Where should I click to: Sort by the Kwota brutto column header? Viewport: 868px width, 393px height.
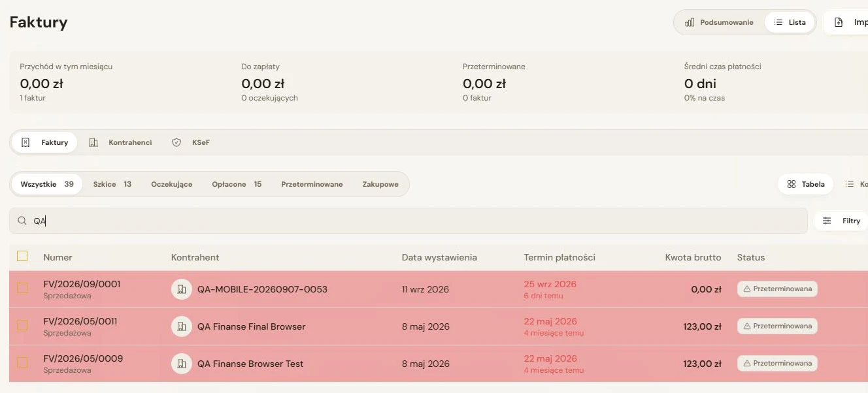[x=693, y=257]
